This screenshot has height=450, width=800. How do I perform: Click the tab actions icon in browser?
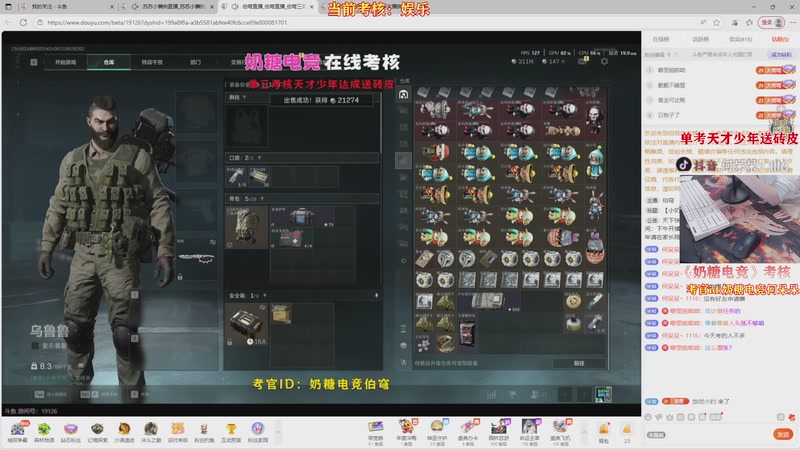pos(8,7)
